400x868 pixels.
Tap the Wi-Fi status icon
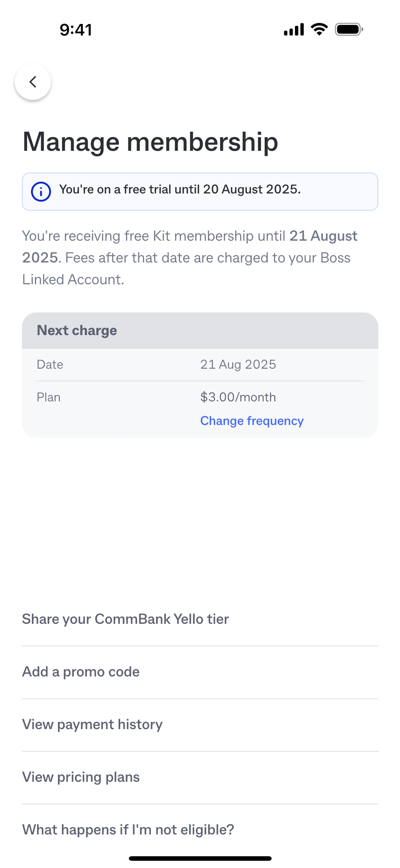319,29
